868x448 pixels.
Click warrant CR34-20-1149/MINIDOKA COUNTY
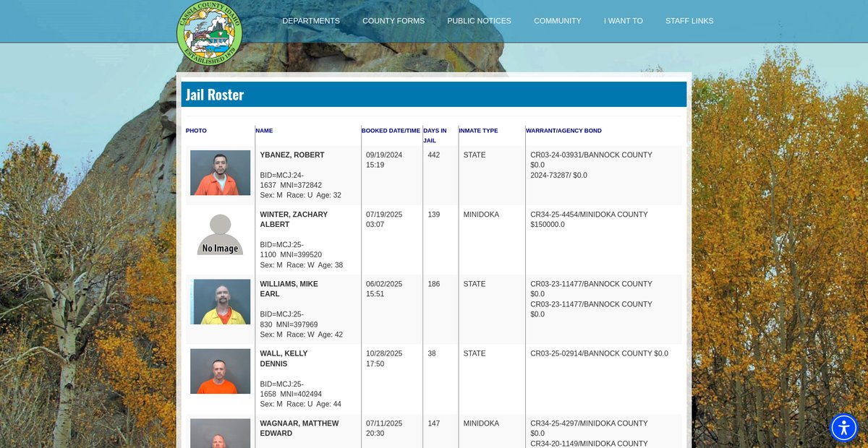pos(589,444)
